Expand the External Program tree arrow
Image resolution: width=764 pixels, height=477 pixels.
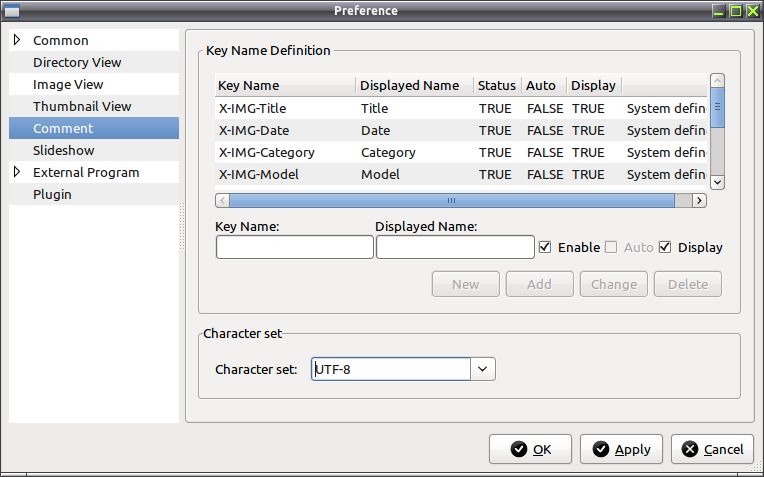coord(17,172)
